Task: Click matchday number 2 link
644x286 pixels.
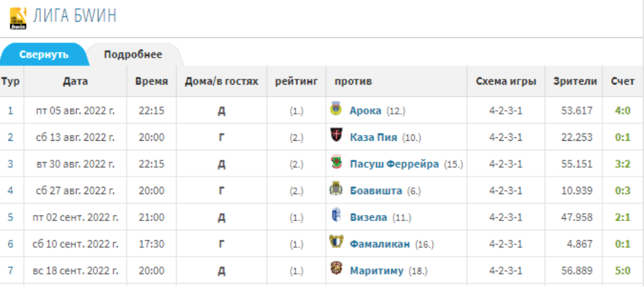Action: coord(10,137)
